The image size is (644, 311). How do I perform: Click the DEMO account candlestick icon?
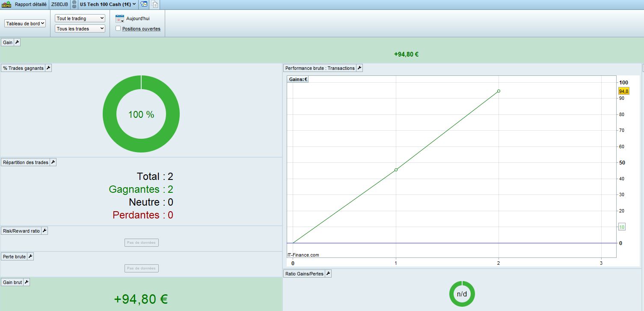coord(6,4)
